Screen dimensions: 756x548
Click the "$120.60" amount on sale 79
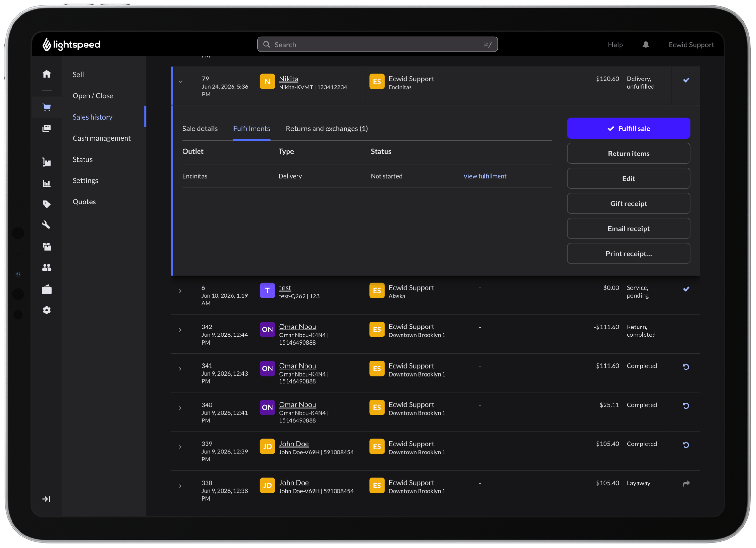click(607, 79)
